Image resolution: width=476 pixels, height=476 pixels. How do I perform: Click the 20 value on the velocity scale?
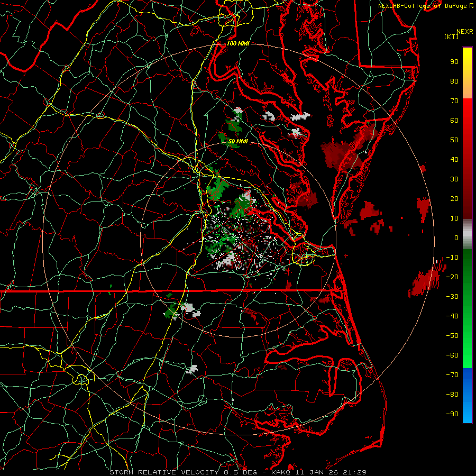pyautogui.click(x=454, y=198)
